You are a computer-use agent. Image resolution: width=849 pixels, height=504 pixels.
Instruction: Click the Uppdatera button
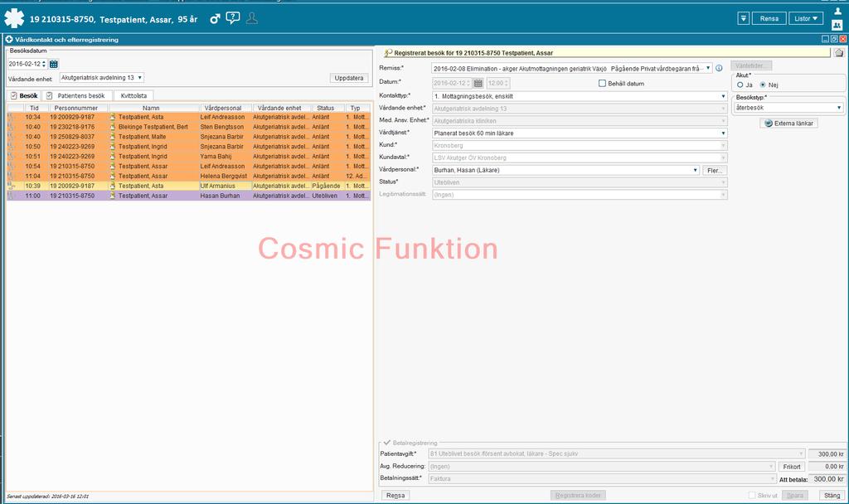[x=349, y=78]
